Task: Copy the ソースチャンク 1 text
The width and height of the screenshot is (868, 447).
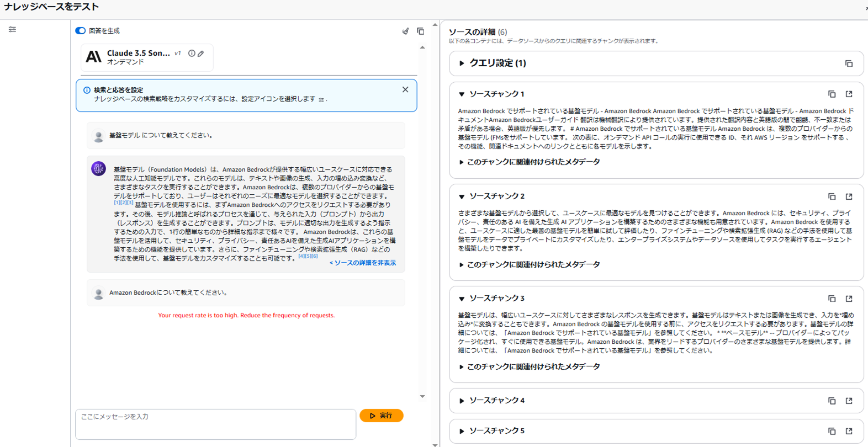Action: [x=832, y=94]
